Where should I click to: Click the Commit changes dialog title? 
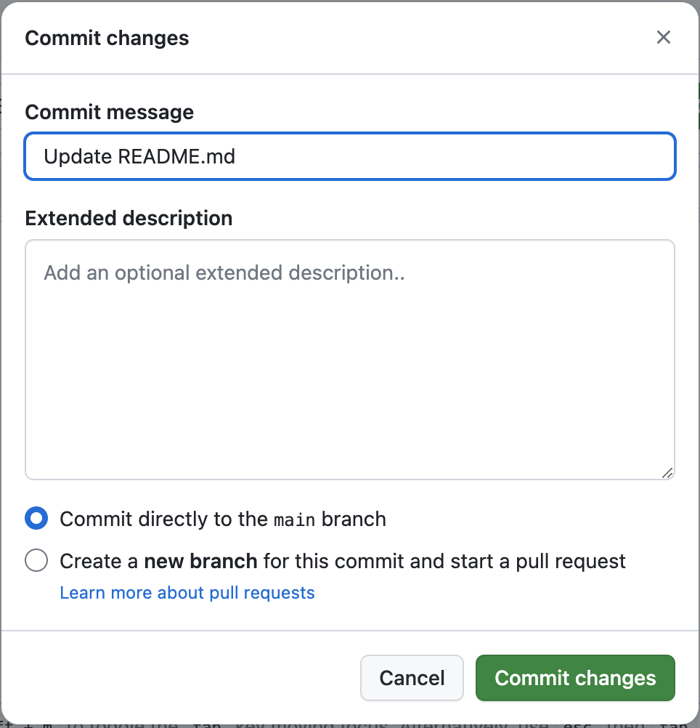click(x=106, y=37)
